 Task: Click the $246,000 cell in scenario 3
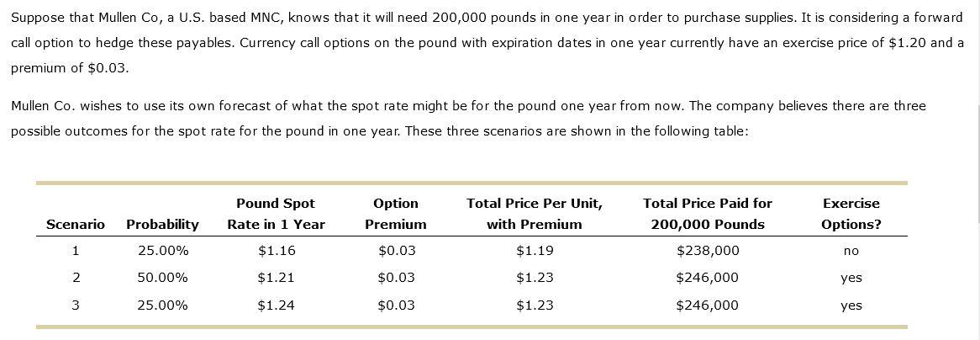point(708,305)
